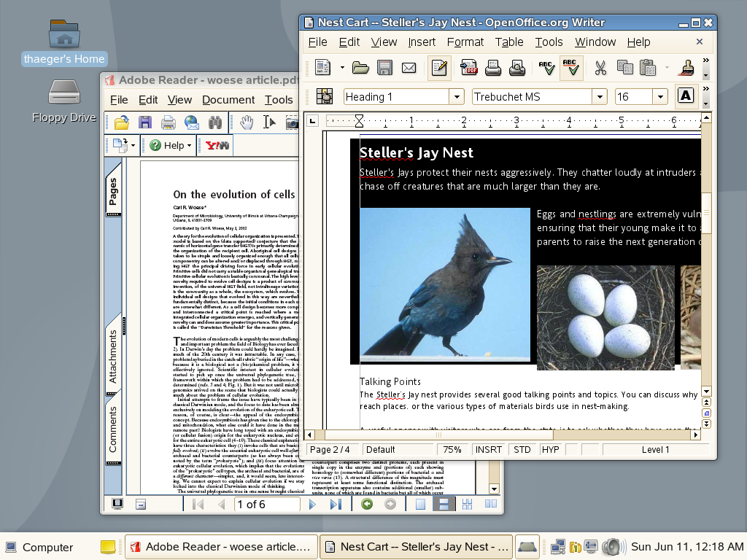Screen dimensions: 747x560
Task: Click the Save floppy icon in Writer
Action: [384, 68]
